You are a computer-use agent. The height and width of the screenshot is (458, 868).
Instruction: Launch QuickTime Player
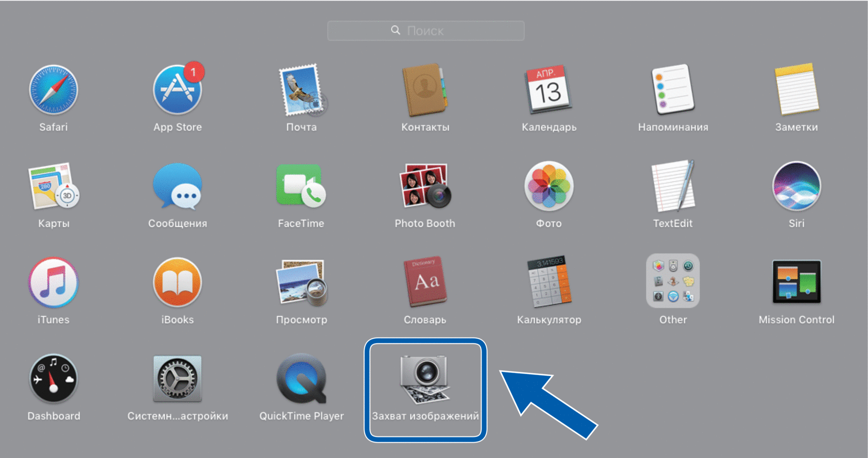click(x=302, y=379)
